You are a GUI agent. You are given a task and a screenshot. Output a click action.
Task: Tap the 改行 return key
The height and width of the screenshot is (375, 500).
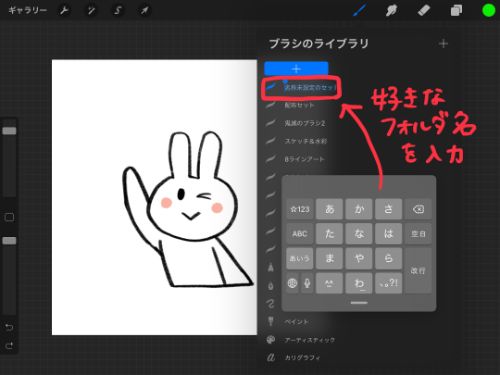coord(418,271)
